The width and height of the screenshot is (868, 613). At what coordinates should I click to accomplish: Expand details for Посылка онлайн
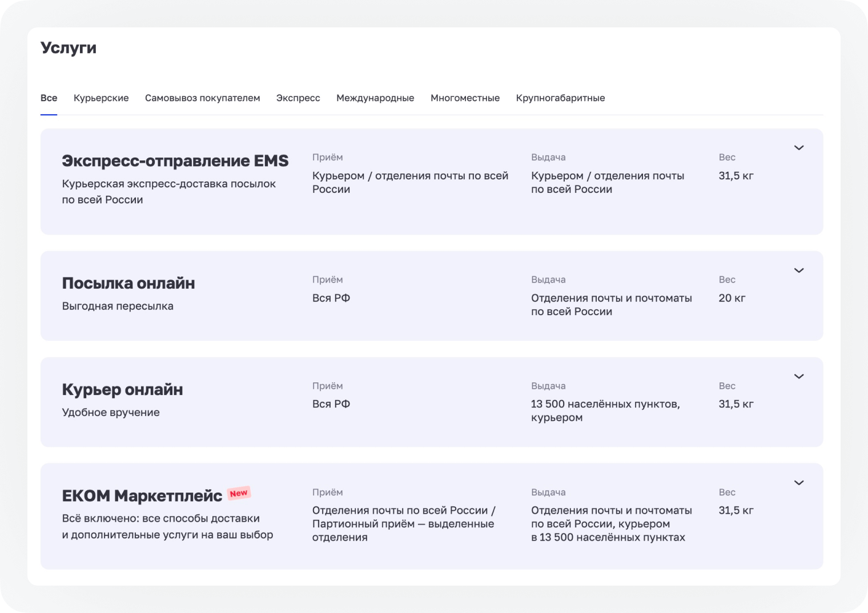pyautogui.click(x=799, y=271)
